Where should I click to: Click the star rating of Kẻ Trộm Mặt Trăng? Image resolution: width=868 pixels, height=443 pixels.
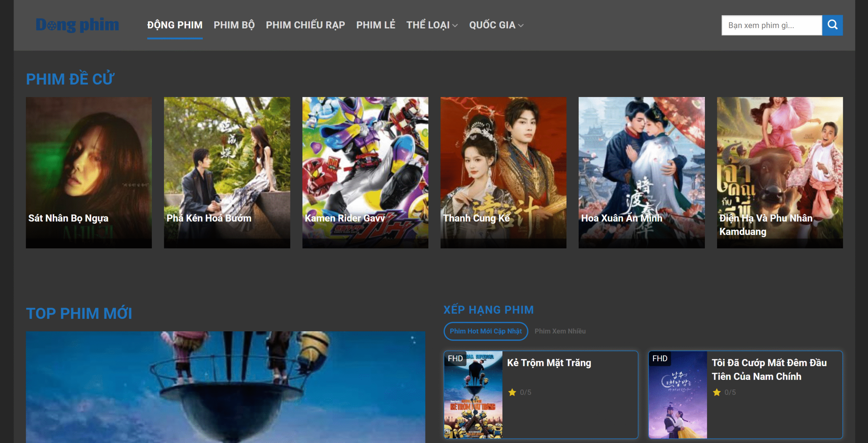[x=519, y=392]
